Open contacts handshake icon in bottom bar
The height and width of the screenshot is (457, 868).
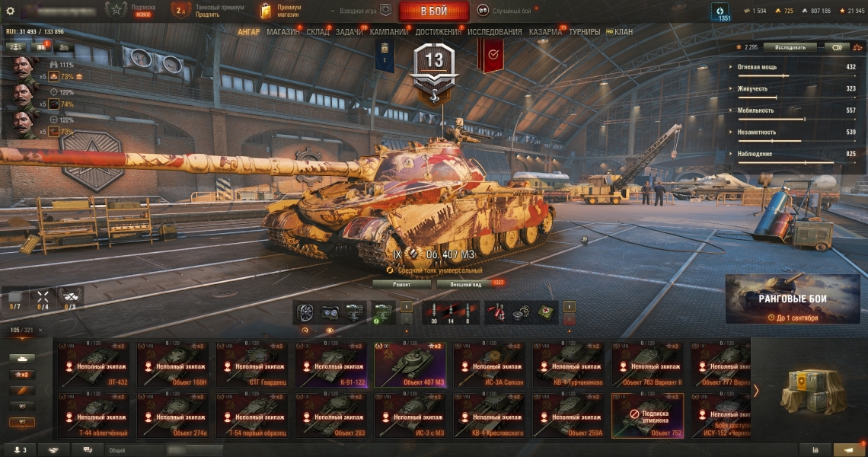tap(53, 450)
